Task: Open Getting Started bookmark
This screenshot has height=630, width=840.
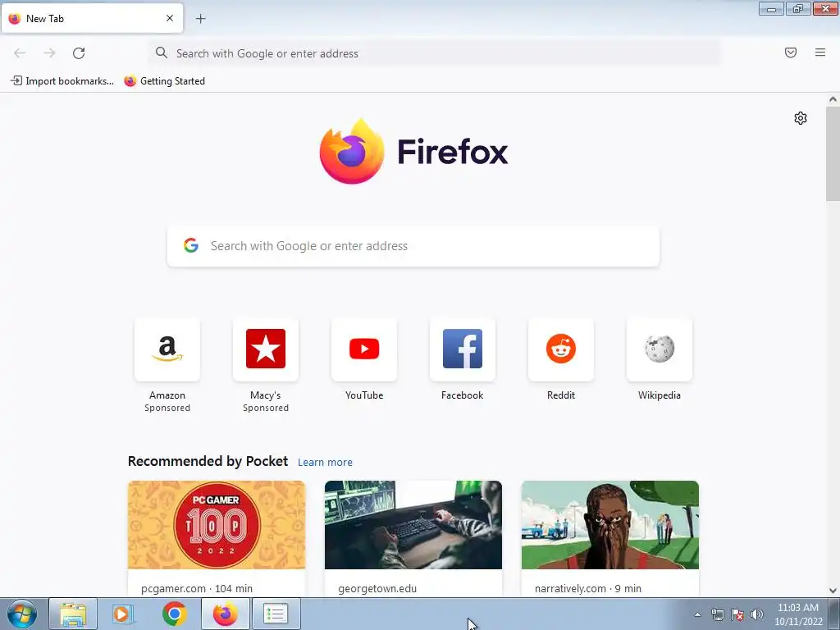Action: [x=164, y=81]
